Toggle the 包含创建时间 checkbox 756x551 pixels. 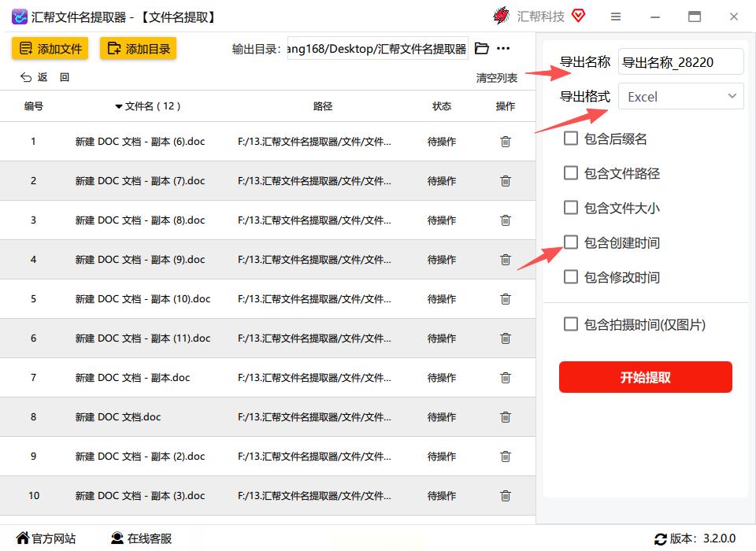[571, 242]
